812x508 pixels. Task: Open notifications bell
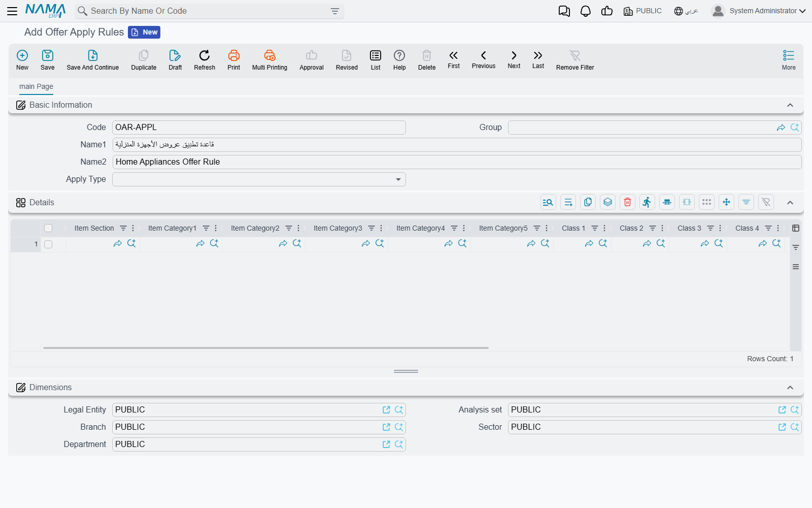click(x=586, y=11)
